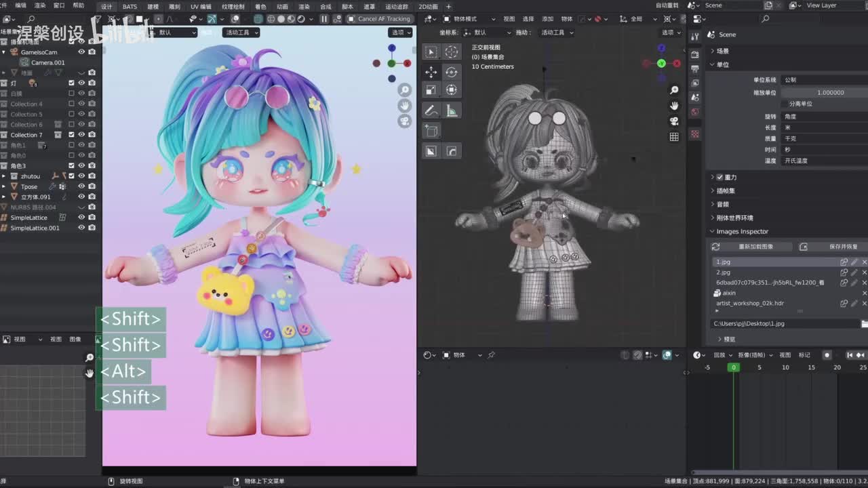The height and width of the screenshot is (488, 868).
Task: Click pan hand icon in left render viewport
Action: click(x=405, y=106)
